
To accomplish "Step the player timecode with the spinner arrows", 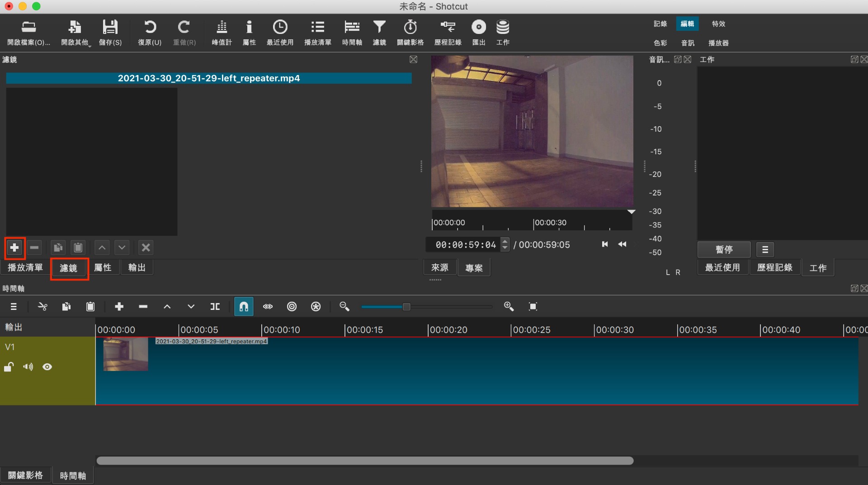I will coord(505,245).
